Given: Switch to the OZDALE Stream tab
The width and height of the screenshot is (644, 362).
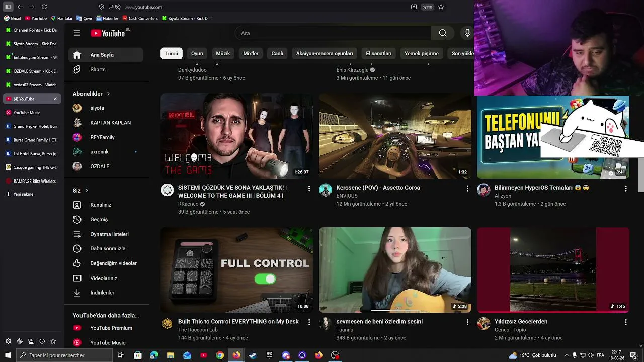Looking at the screenshot, I should click(x=32, y=71).
